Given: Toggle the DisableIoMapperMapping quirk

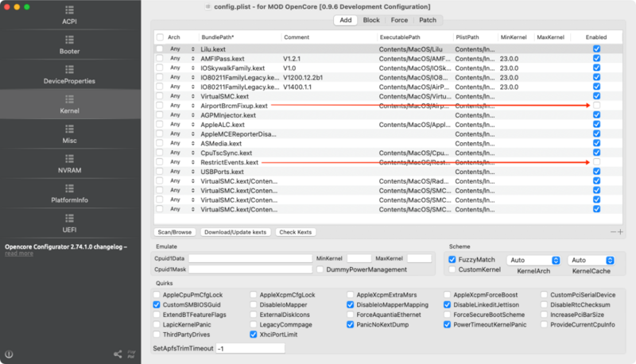Looking at the screenshot, I should click(x=350, y=305).
